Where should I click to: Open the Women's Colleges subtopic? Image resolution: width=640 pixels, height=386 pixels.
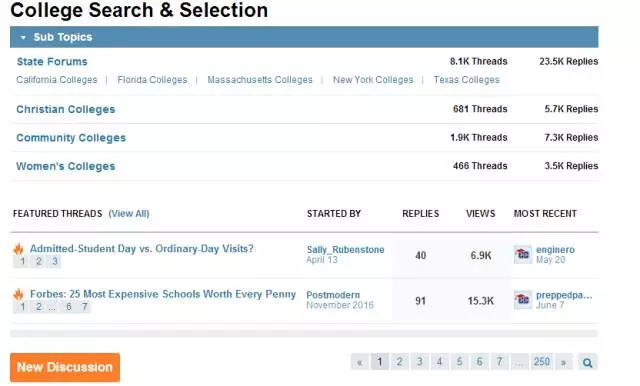(x=66, y=166)
